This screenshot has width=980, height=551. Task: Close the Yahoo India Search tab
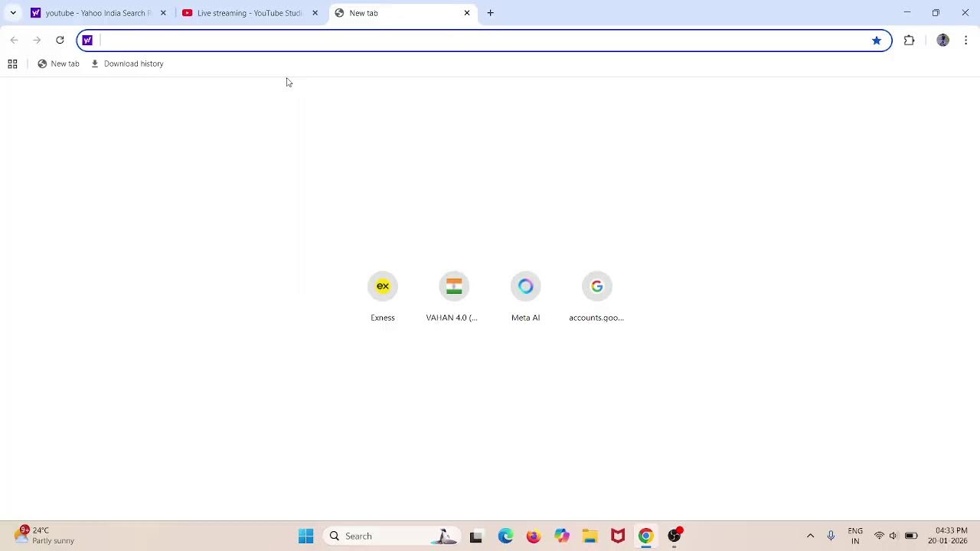tap(163, 13)
